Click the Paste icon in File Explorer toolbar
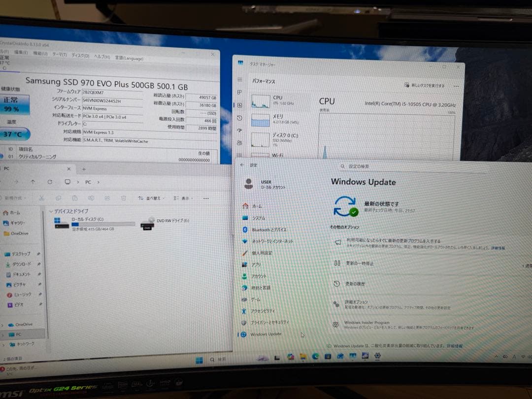 tap(74, 199)
